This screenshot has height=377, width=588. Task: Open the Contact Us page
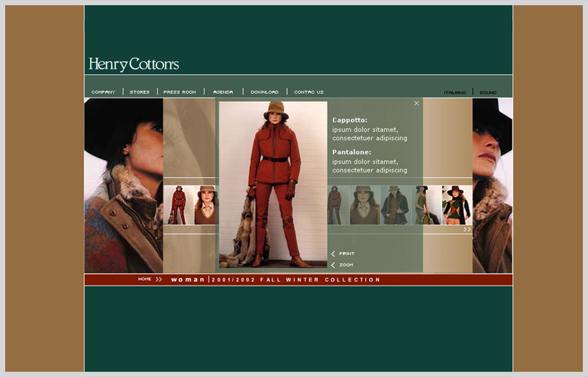pyautogui.click(x=309, y=92)
